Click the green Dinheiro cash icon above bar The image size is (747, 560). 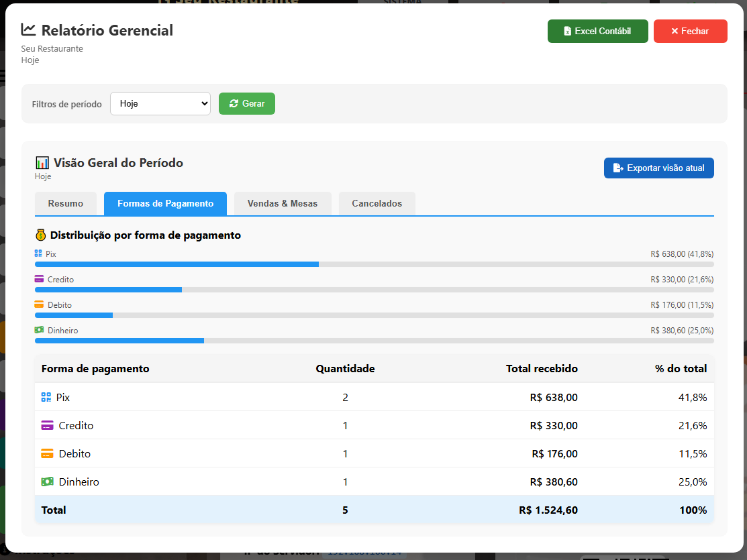pos(39,329)
